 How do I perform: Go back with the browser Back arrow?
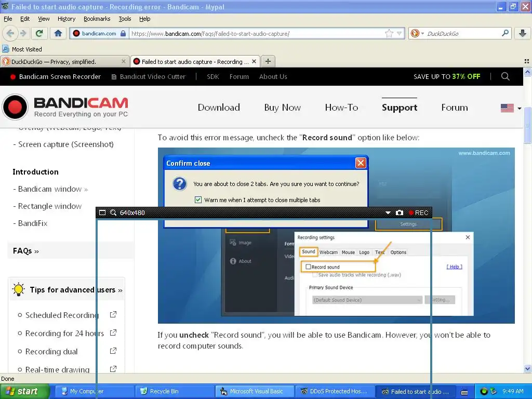point(10,33)
